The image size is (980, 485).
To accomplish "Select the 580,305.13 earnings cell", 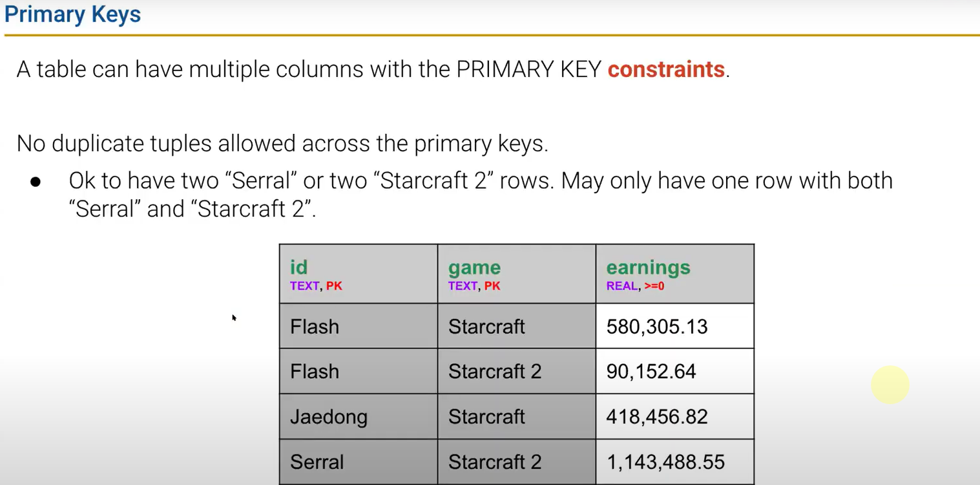I will (656, 327).
